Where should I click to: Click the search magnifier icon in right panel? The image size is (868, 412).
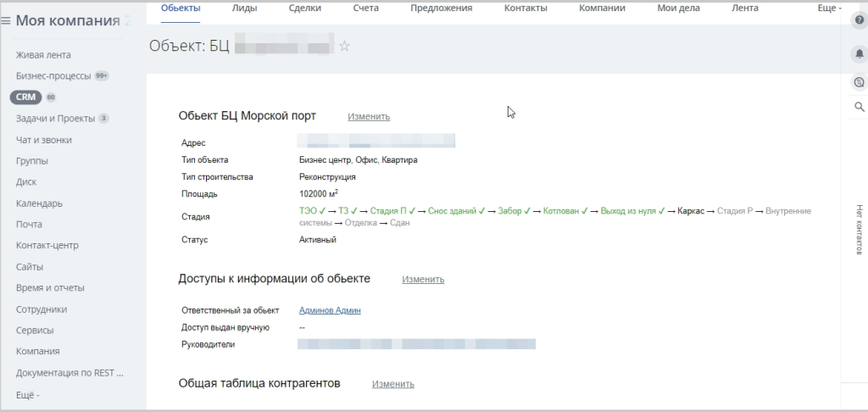point(860,107)
